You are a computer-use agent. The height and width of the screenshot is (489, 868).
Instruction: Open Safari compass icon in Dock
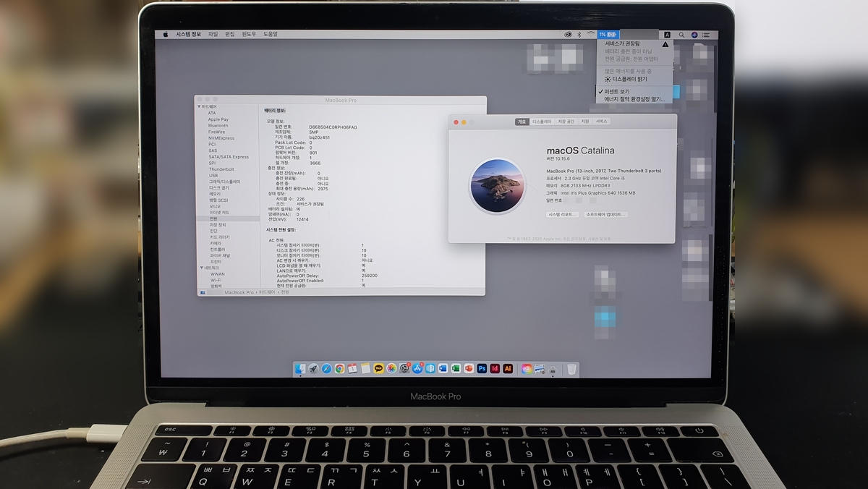327,369
